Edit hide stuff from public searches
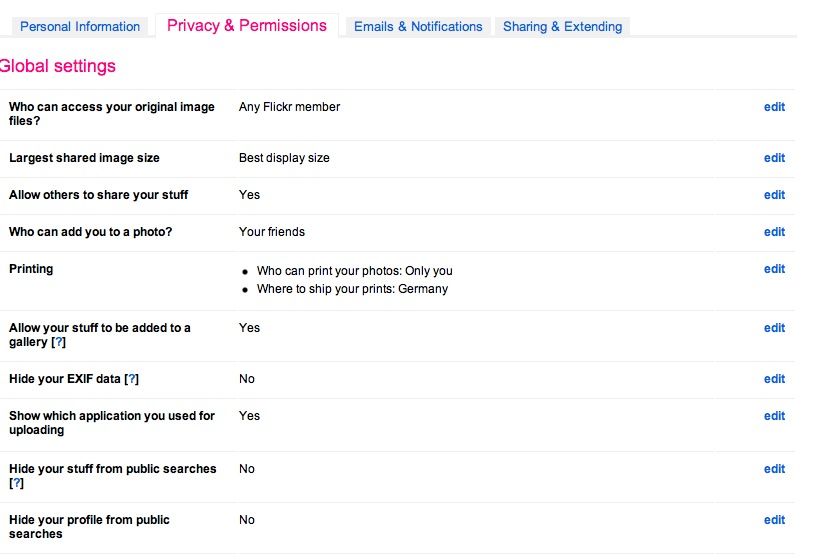Screen dimensions: 837x560 point(774,469)
